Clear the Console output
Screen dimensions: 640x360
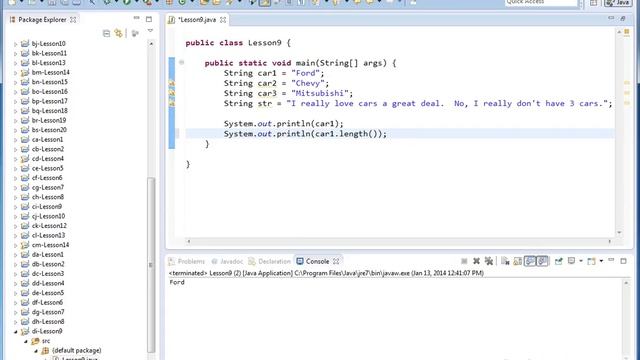(505, 261)
